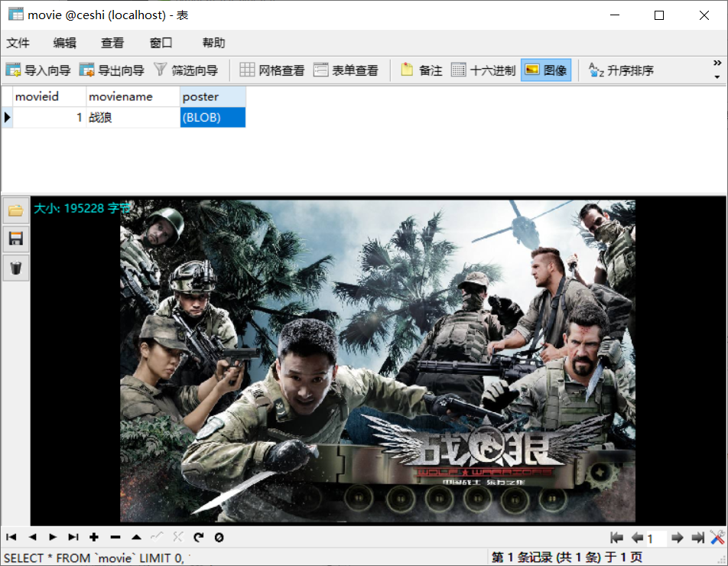Open the Filter Wizard (筛选向导)
728x566 pixels.
186,70
